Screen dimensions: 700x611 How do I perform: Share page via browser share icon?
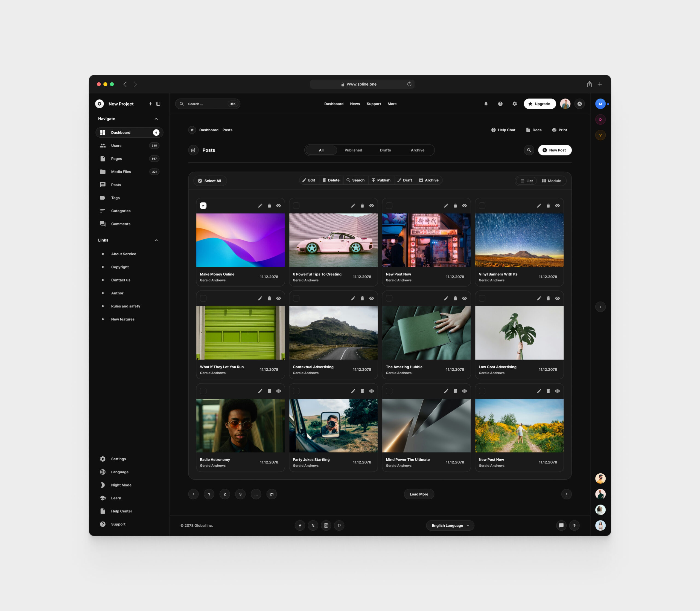click(589, 84)
